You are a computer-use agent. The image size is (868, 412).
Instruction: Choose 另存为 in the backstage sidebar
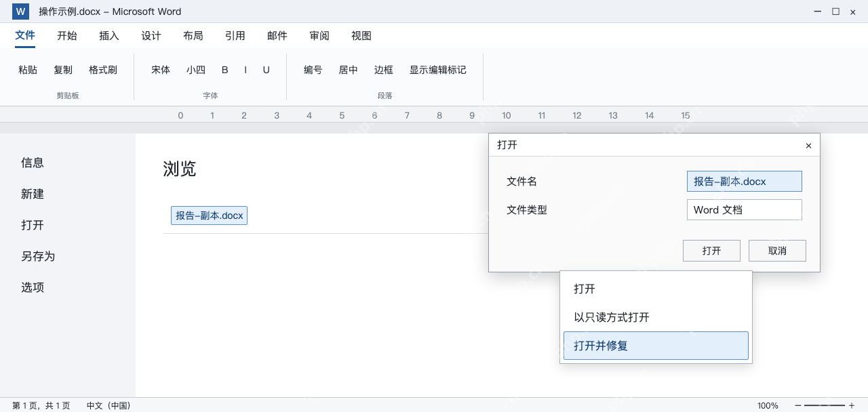coord(38,256)
